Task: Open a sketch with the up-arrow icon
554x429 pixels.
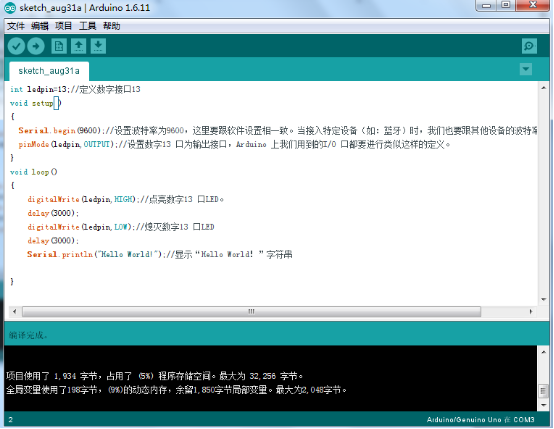Action: pyautogui.click(x=78, y=46)
